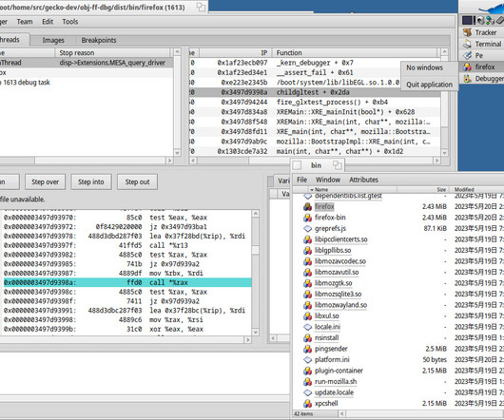Sort bin files by Modified column header
504x420 pixels.
pos(477,189)
